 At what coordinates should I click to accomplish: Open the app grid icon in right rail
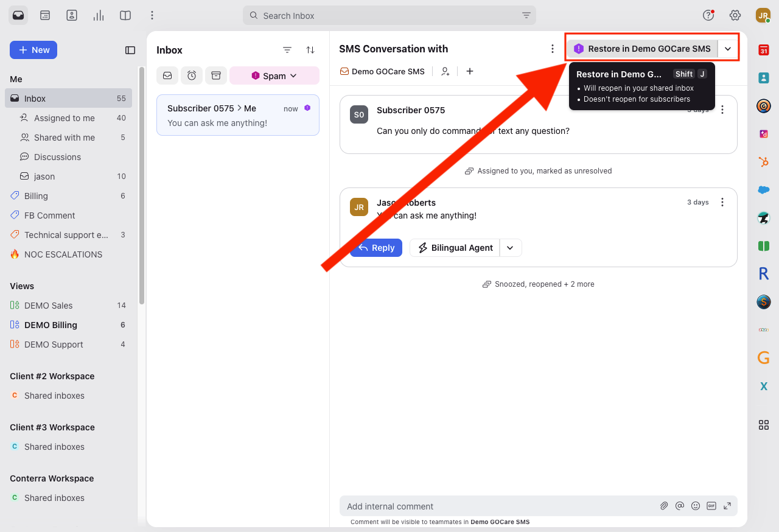tap(763, 425)
